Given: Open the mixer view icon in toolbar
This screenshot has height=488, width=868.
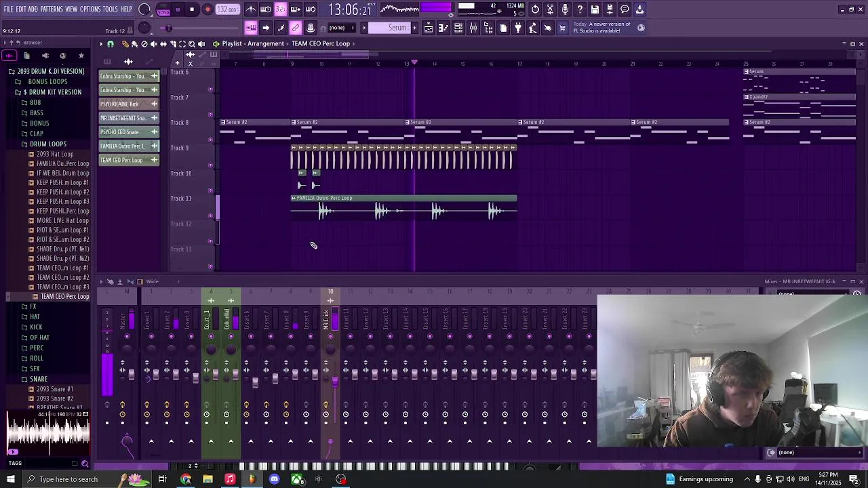Looking at the screenshot, I should (473, 28).
